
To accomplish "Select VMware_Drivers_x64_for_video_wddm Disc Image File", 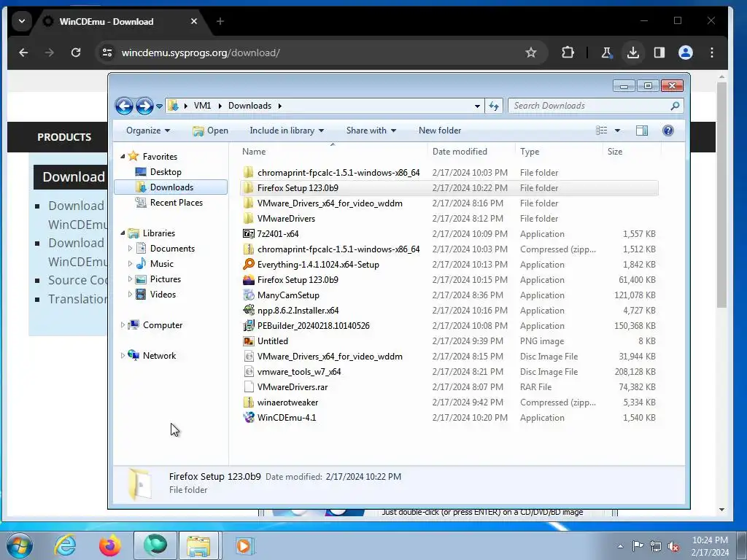I will pyautogui.click(x=330, y=356).
